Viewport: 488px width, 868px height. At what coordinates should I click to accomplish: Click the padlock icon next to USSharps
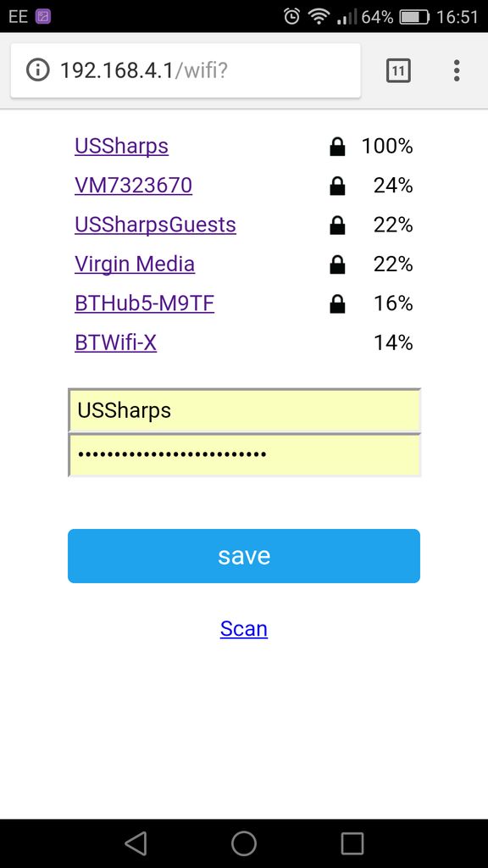[336, 145]
